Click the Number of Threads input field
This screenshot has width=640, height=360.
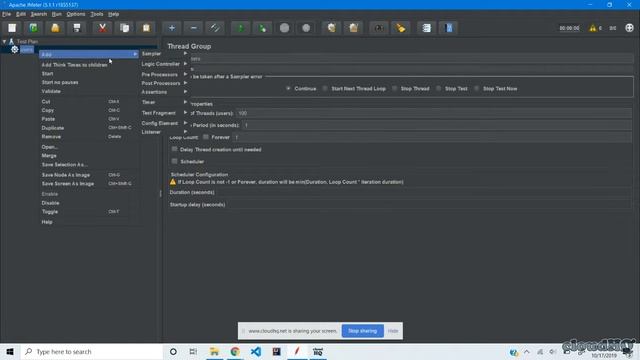tap(434, 113)
